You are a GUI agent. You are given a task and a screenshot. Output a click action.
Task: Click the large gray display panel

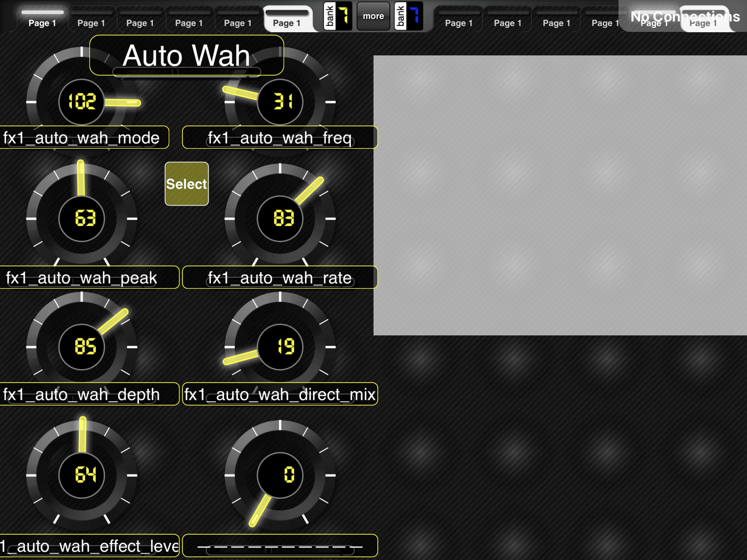(560, 195)
